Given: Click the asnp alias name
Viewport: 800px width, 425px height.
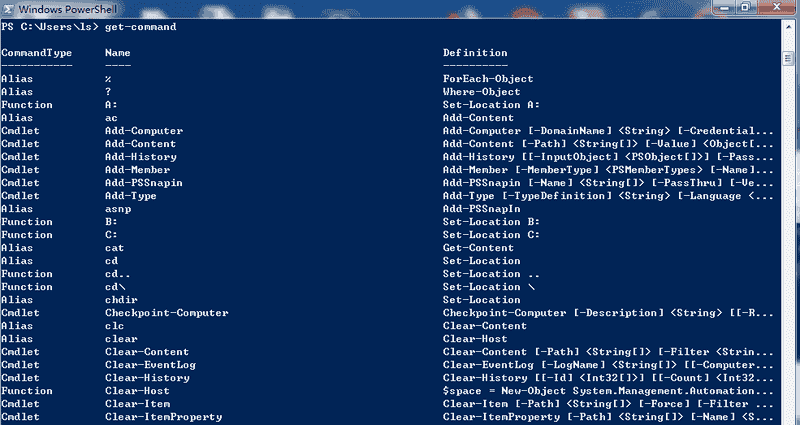Looking at the screenshot, I should point(118,209).
